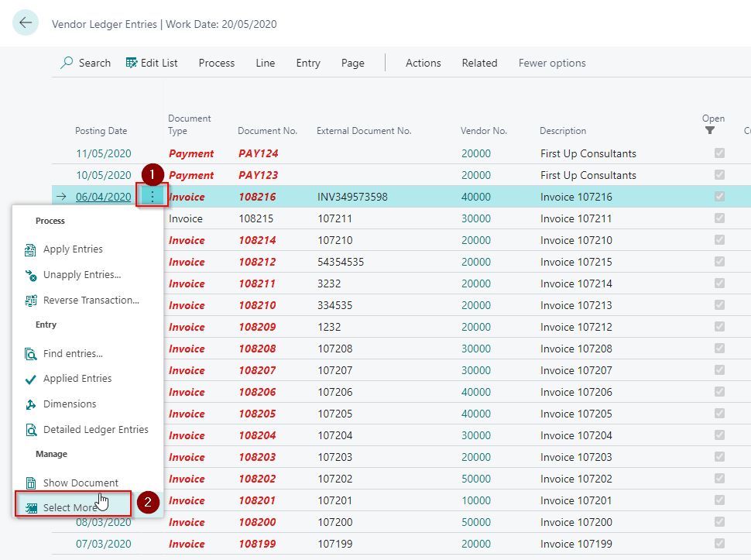This screenshot has width=751, height=560.
Task: Open the three-dot row actions menu
Action: coord(153,197)
